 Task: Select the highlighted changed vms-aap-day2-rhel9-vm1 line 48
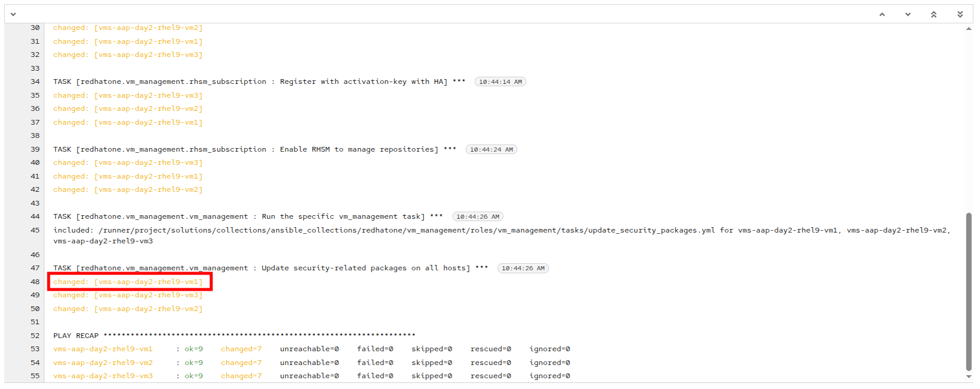point(128,282)
